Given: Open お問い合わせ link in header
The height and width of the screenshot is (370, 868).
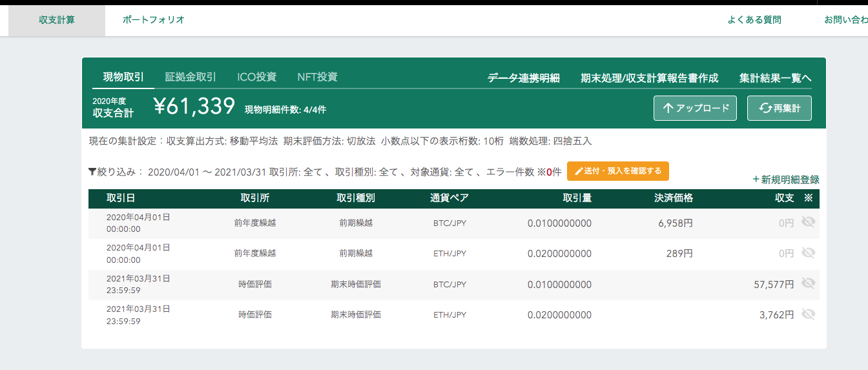Looking at the screenshot, I should (x=845, y=20).
